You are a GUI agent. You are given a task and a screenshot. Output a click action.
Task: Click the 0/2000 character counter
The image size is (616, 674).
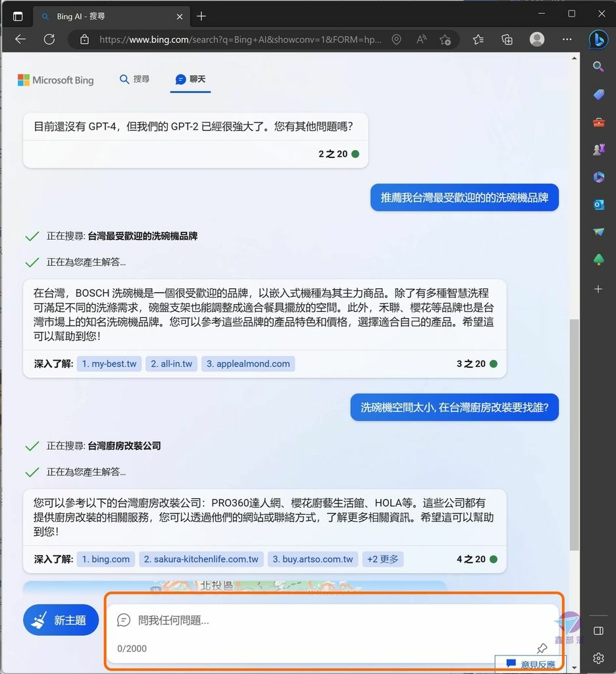pyautogui.click(x=132, y=648)
